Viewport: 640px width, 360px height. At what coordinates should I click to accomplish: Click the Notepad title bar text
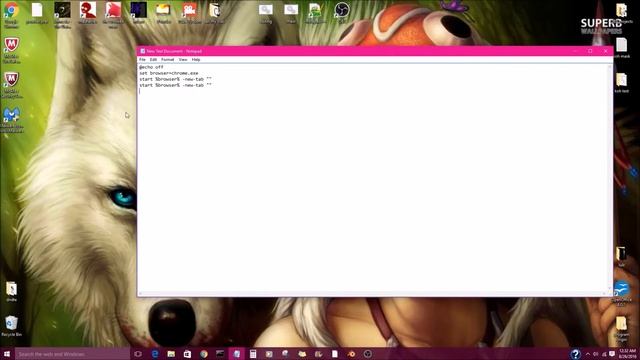[174, 51]
